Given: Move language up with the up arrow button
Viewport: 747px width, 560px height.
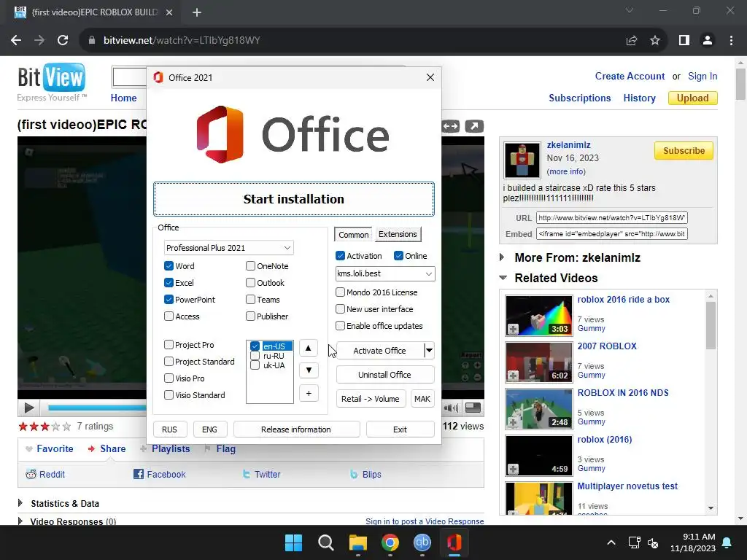Looking at the screenshot, I should [x=309, y=348].
